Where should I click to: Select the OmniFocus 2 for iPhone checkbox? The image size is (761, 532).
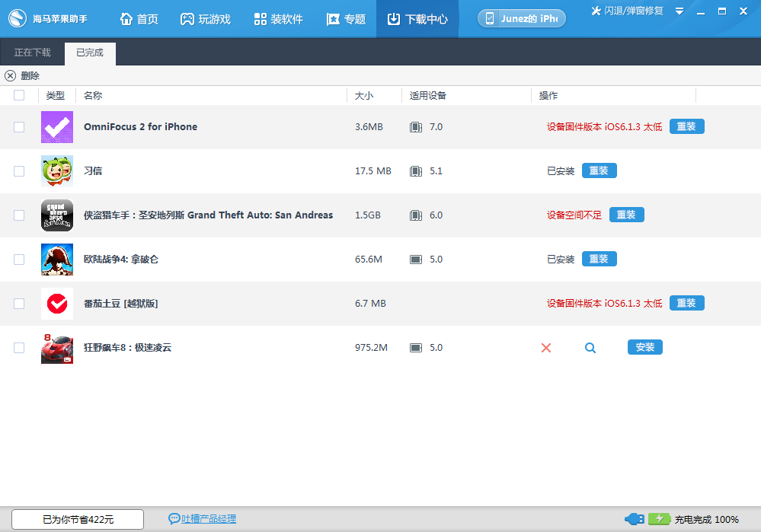click(x=19, y=127)
